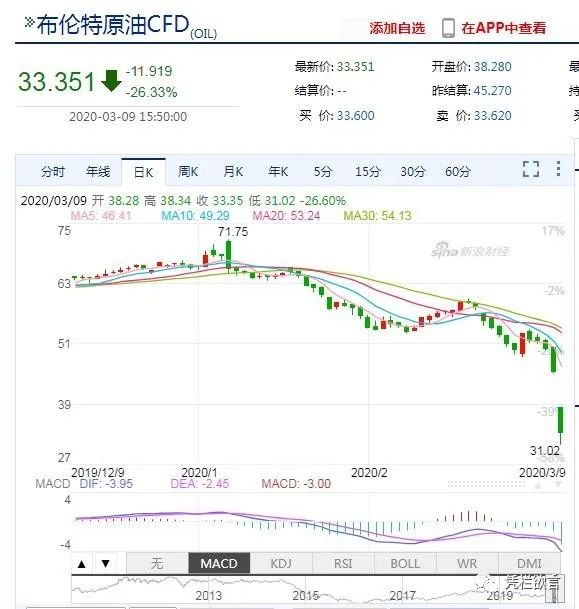
Task: Open the vertical three-dot more menu
Action: pyautogui.click(x=558, y=169)
